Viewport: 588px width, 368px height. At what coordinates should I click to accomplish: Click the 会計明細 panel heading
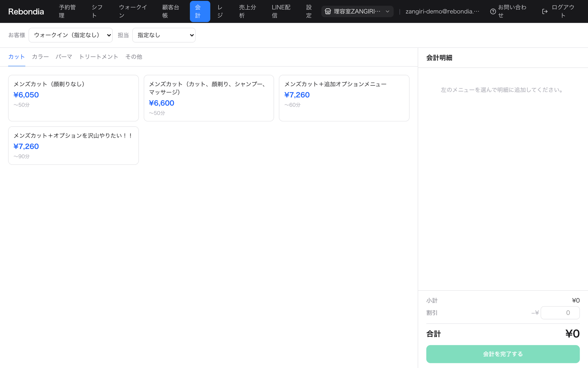coord(439,58)
